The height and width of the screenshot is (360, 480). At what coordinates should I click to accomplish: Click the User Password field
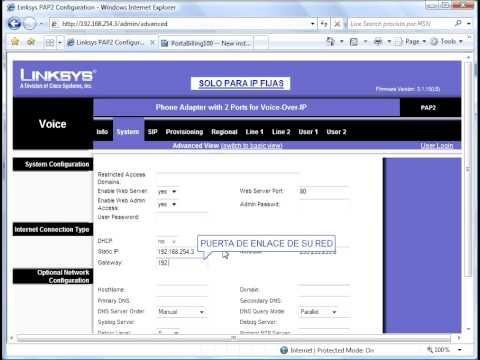click(x=181, y=217)
